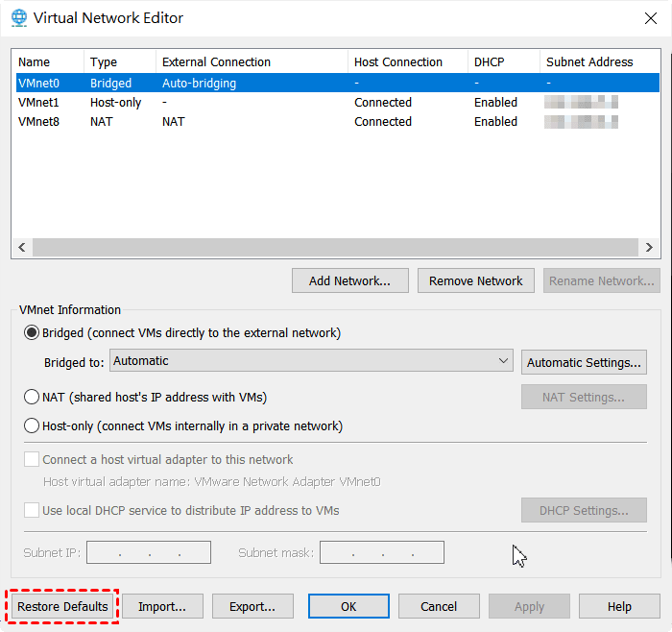Click the Virtual Network Editor globe icon
Image resolution: width=672 pixels, height=632 pixels.
(x=19, y=18)
